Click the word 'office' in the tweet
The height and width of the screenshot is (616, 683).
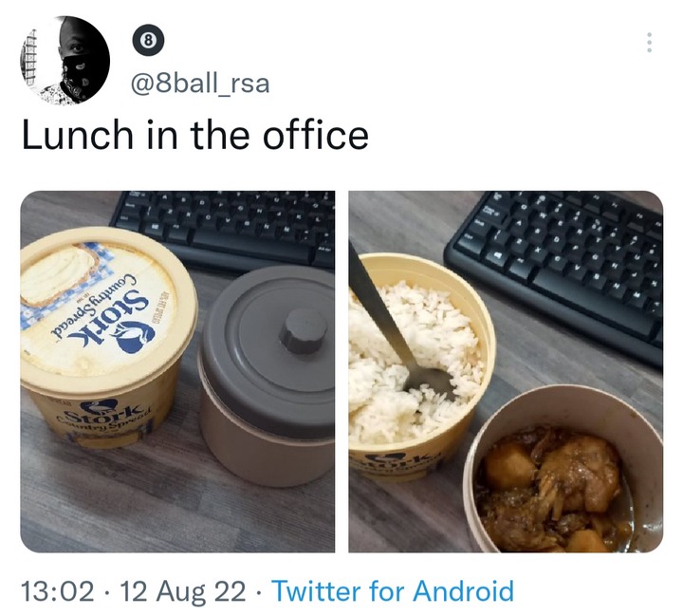316,135
